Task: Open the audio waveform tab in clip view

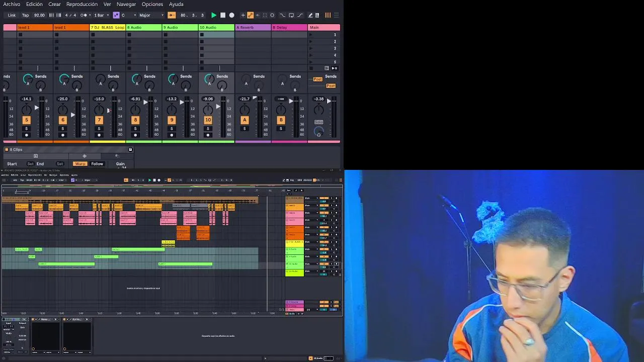Action: click(85, 156)
